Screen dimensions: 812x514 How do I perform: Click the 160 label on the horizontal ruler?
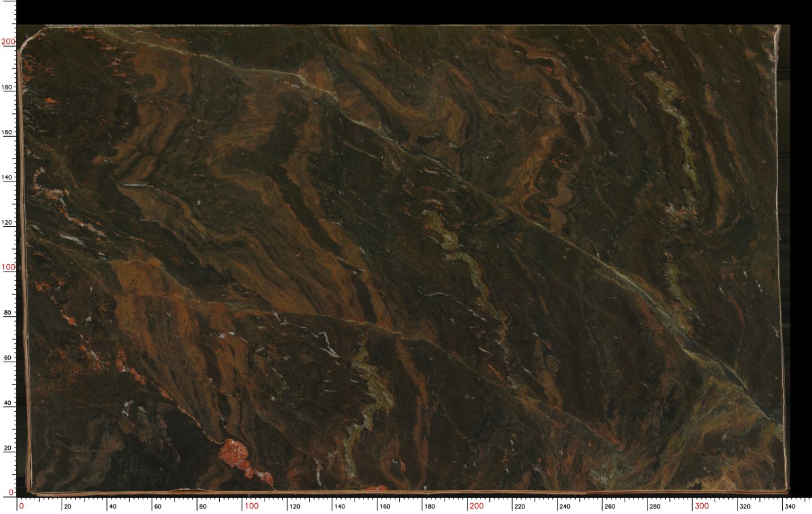tap(384, 507)
